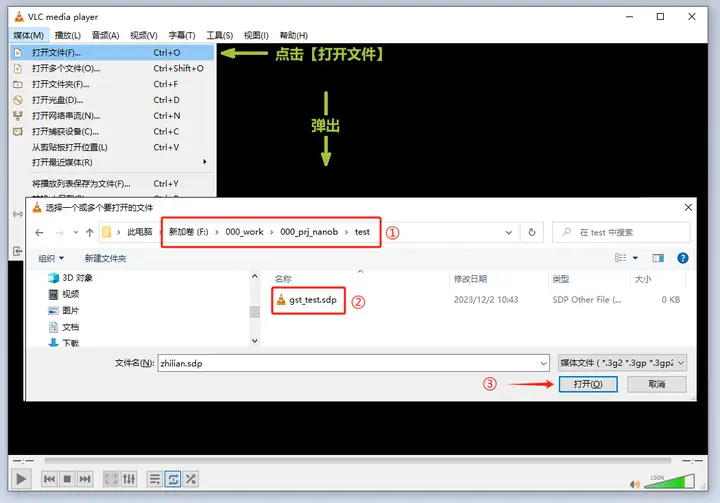Select the gst_test.sdp file
The height and width of the screenshot is (503, 720).
[307, 300]
